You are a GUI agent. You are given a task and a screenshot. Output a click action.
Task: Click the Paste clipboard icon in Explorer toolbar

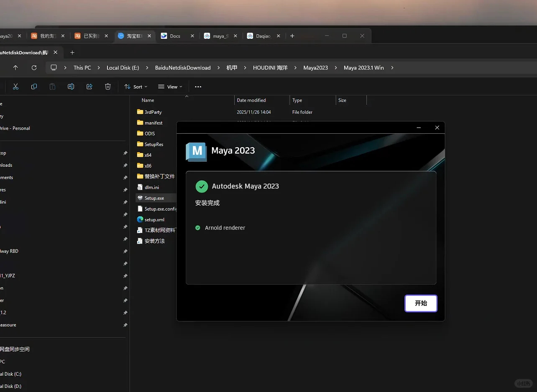(52, 87)
